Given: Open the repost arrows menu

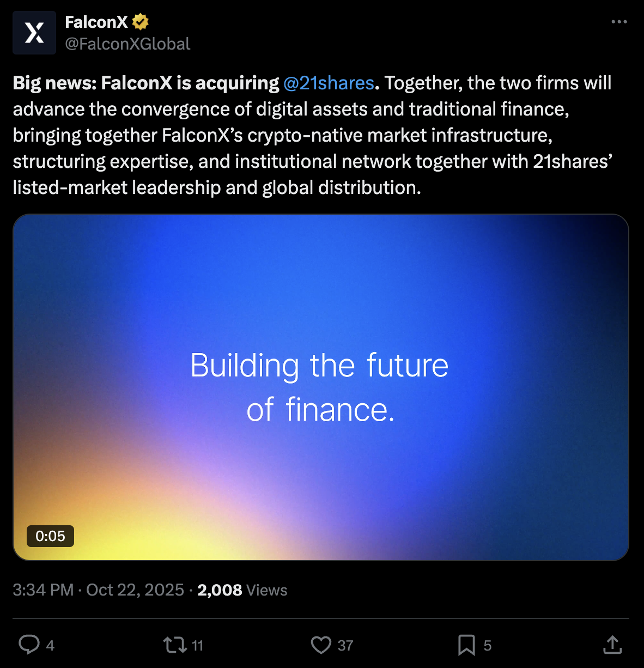Looking at the screenshot, I should (x=174, y=645).
